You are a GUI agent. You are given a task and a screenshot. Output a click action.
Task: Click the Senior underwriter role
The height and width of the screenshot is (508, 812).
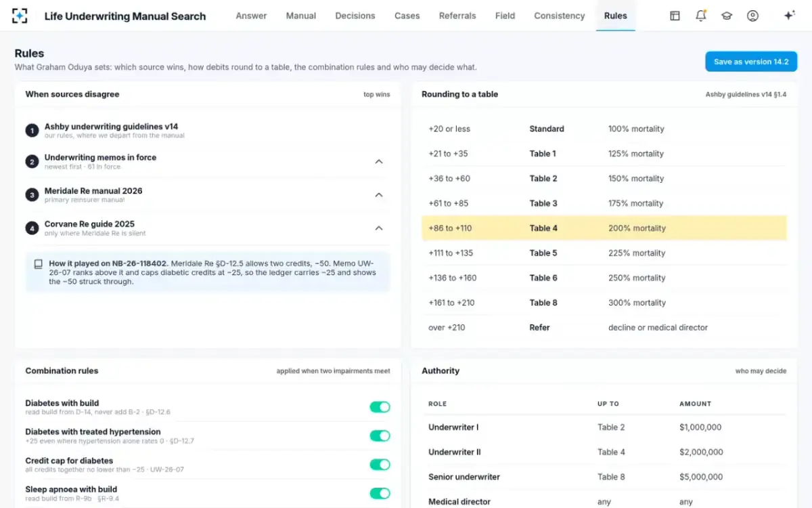pyautogui.click(x=464, y=477)
